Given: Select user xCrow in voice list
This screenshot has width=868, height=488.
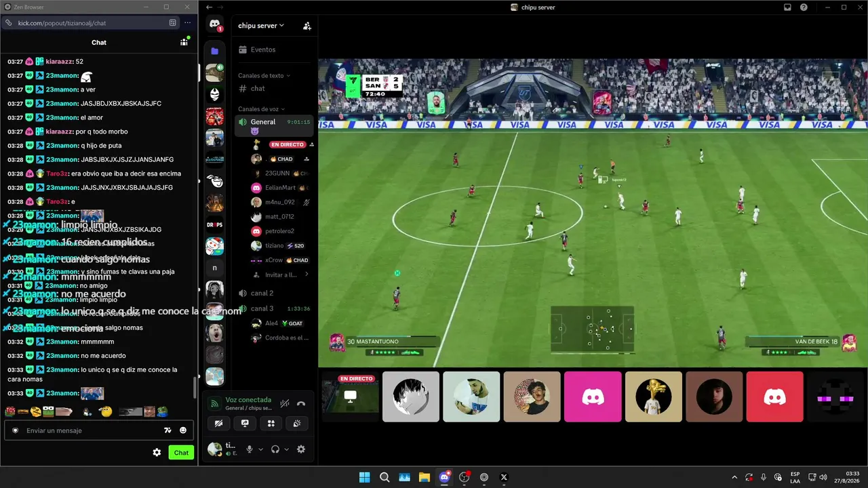Looking at the screenshot, I should coord(279,260).
